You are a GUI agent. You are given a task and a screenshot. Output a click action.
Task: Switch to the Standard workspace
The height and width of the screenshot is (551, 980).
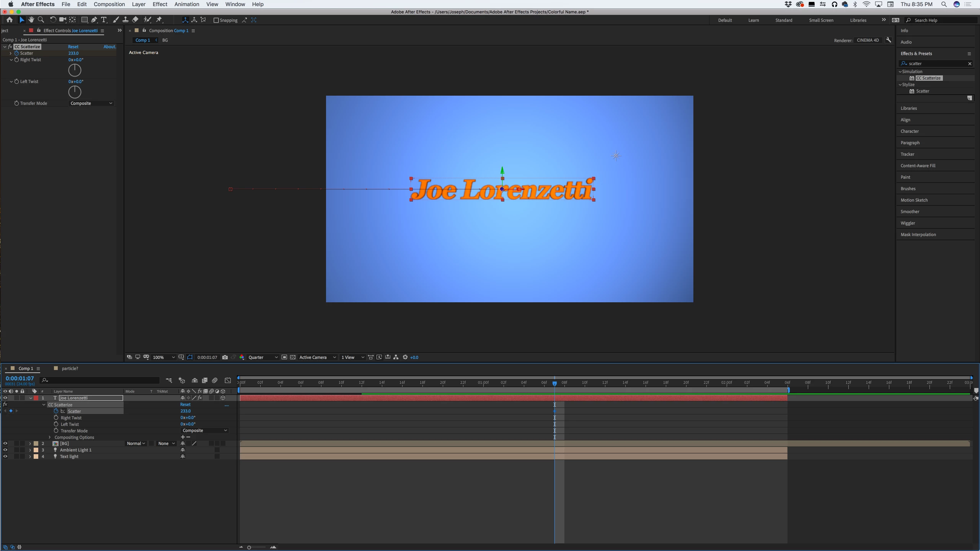[783, 20]
